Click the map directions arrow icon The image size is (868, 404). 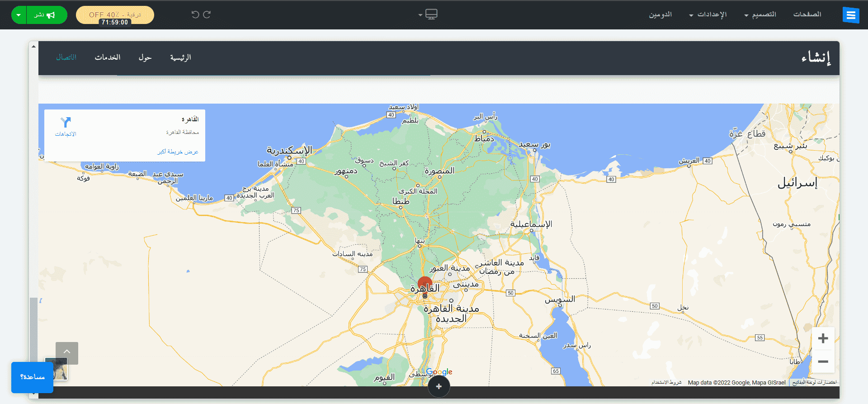pos(66,122)
